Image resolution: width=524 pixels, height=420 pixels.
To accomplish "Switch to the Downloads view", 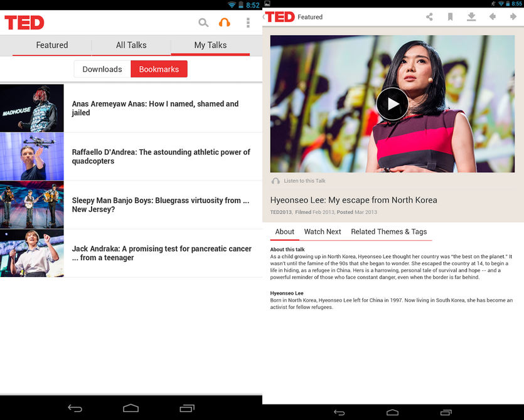I will 102,69.
